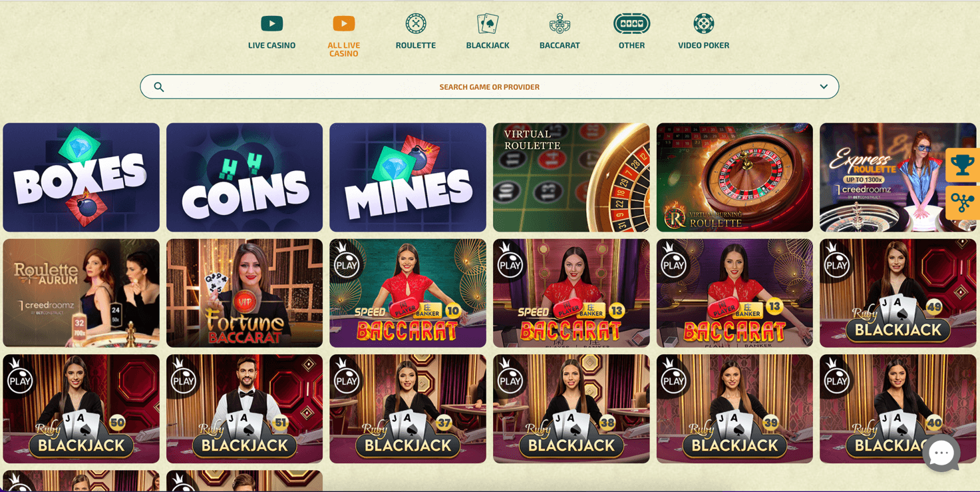This screenshot has height=492, width=980.
Task: Open the live chat bubble icon
Action: pos(941,453)
